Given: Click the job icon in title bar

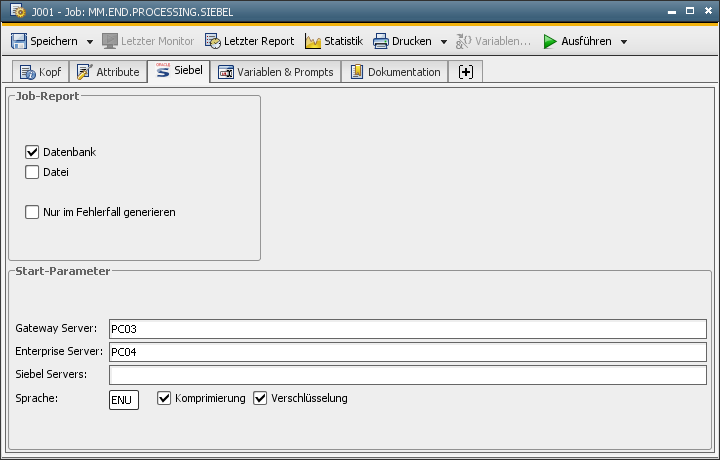Looking at the screenshot, I should click(17, 11).
